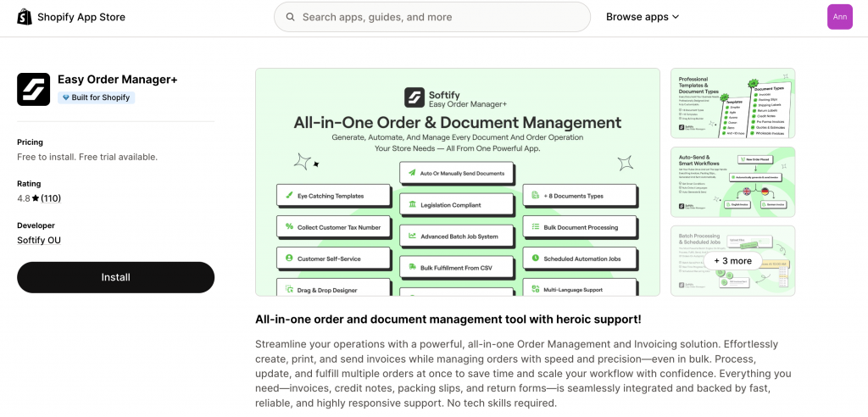Viewport: 868px width, 417px height.
Task: Click the Bulk Fulfillment From CSV truck icon
Action: tap(413, 268)
